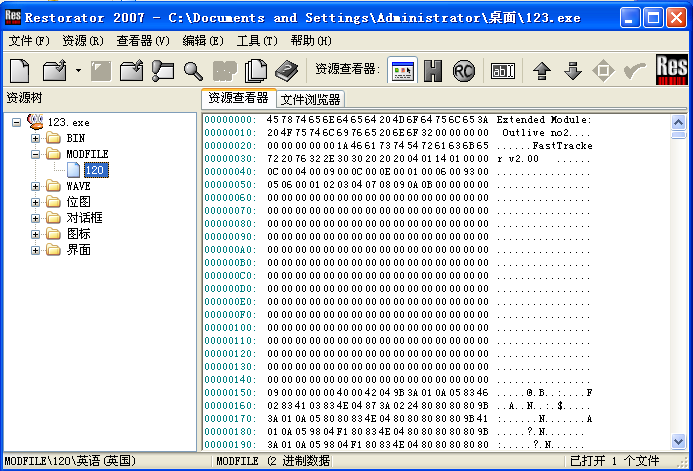Open the 编辑(E) menu
This screenshot has height=471, width=693.
point(203,41)
